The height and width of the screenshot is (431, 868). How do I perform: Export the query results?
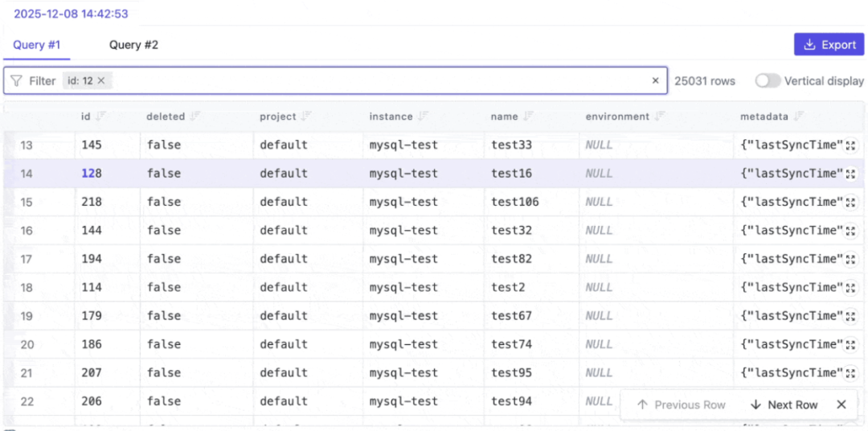pyautogui.click(x=829, y=45)
